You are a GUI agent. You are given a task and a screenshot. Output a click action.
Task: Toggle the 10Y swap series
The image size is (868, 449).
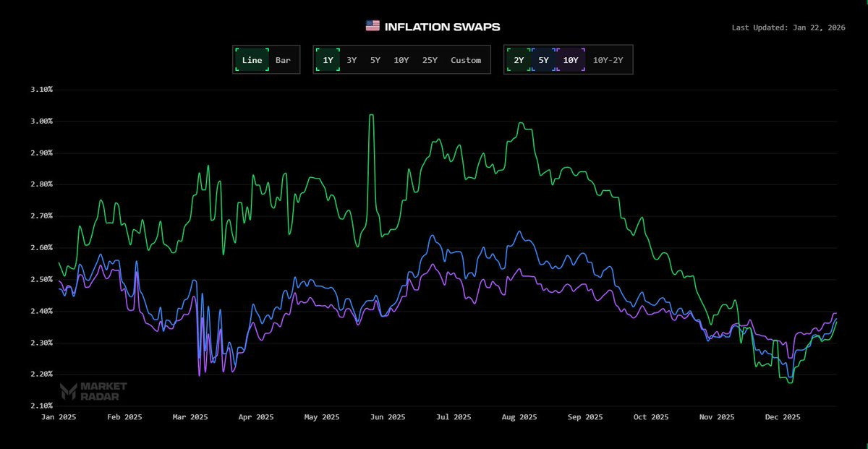coord(571,60)
